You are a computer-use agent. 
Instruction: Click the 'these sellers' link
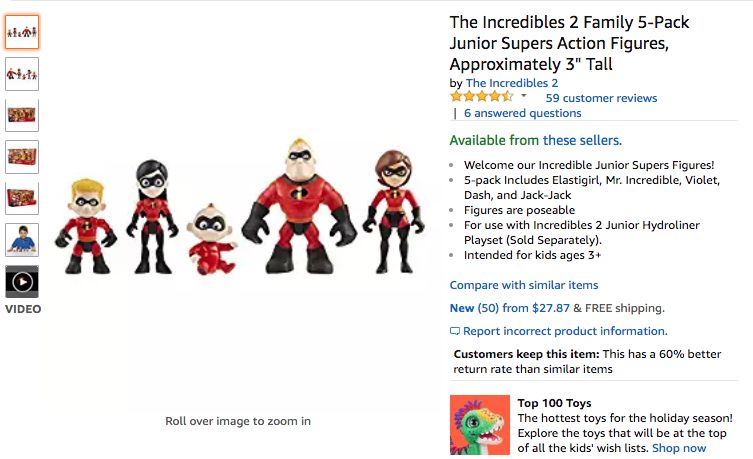click(x=581, y=140)
